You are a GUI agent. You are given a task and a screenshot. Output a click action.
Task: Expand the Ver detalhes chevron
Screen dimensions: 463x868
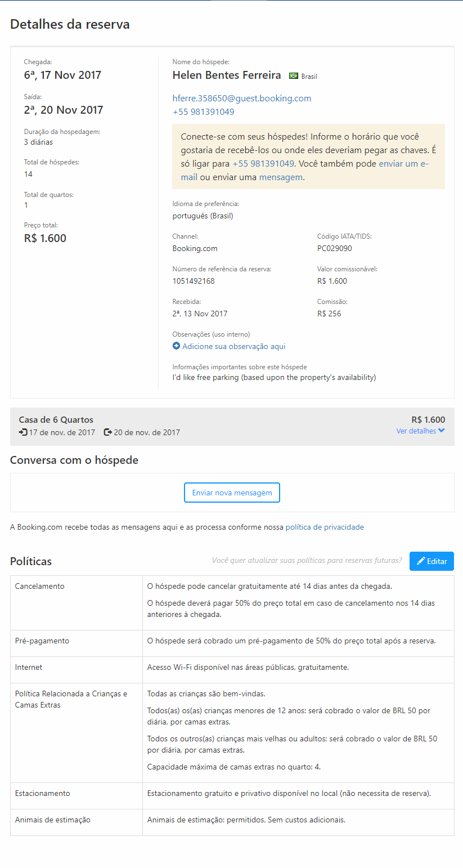(x=442, y=431)
